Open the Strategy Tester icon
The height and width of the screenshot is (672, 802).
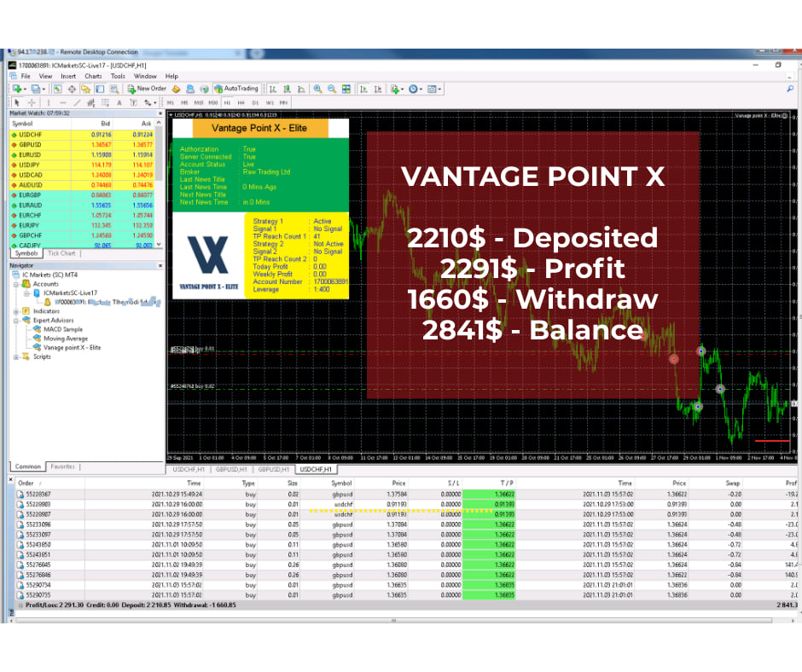[114, 89]
